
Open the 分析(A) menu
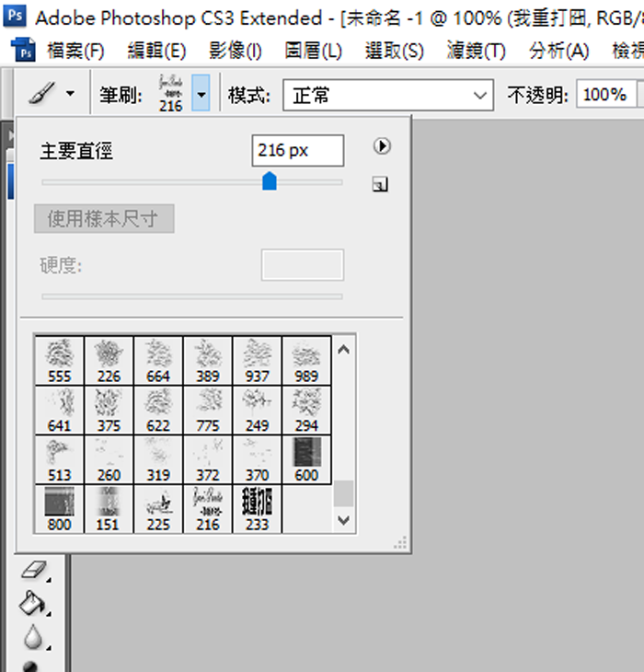click(558, 51)
